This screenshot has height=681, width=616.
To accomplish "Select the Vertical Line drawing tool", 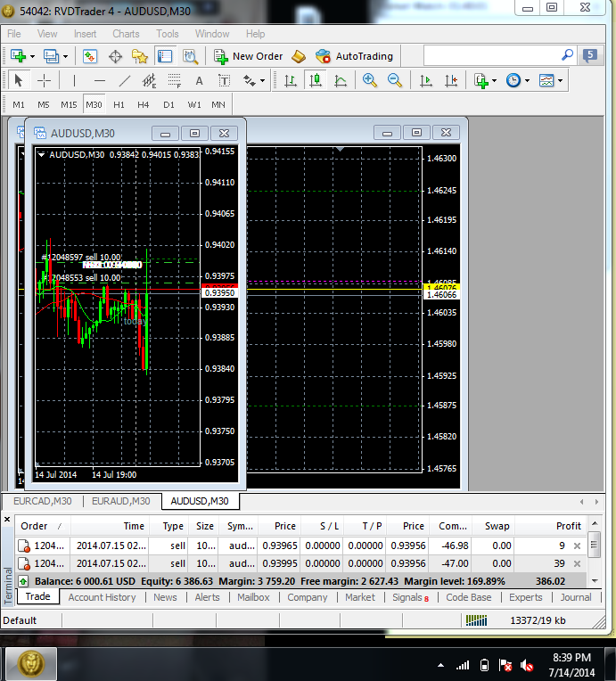I will (x=74, y=81).
